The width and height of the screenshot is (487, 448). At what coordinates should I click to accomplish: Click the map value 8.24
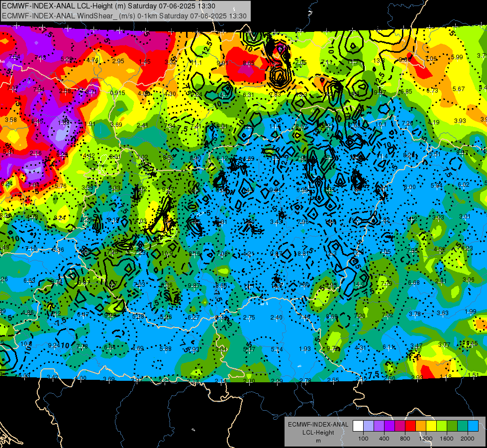pyautogui.click(x=60, y=218)
